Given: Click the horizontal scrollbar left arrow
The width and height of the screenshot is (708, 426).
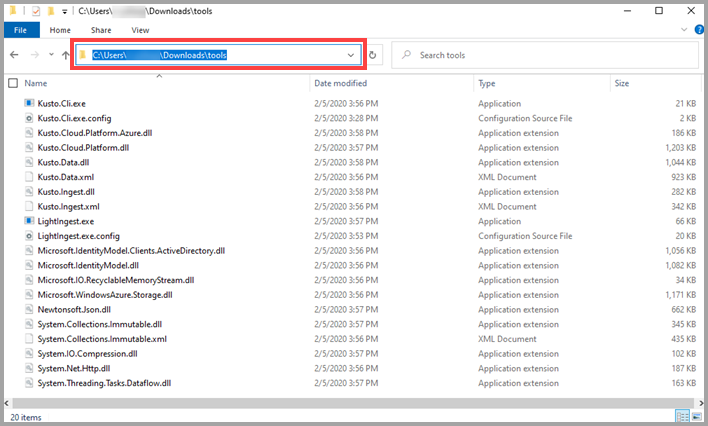Looking at the screenshot, I should (7, 403).
